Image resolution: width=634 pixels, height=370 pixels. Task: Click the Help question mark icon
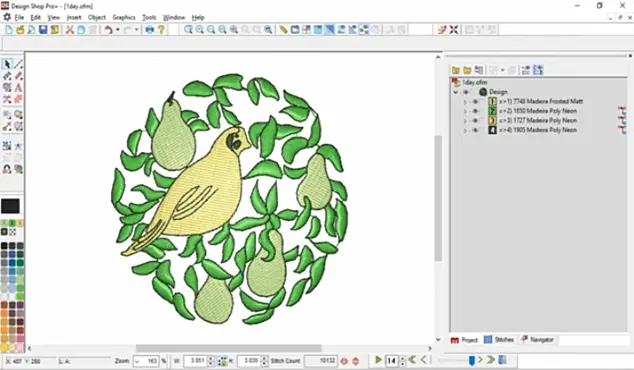(161, 30)
